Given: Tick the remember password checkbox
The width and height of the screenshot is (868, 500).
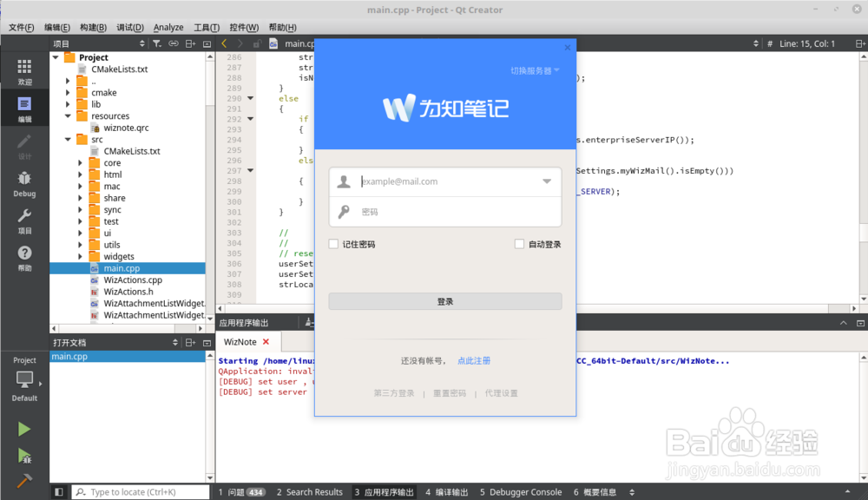Looking at the screenshot, I should [333, 244].
